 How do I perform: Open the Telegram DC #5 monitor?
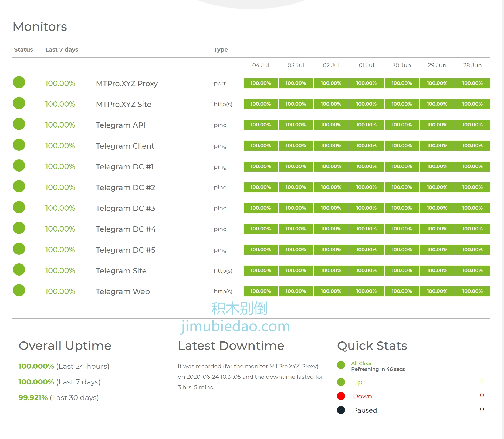(126, 250)
